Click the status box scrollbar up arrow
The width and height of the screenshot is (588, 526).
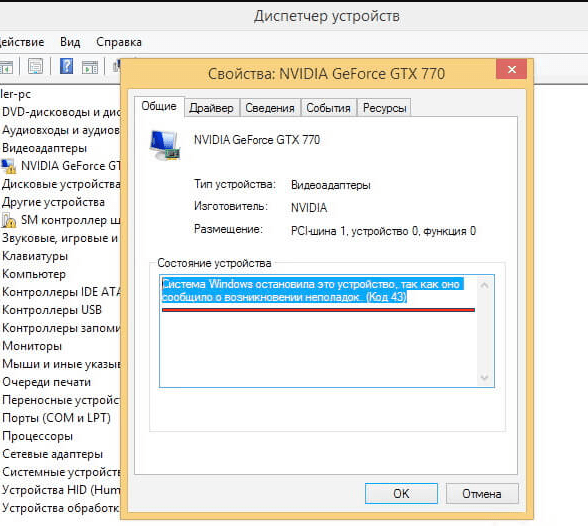point(484,285)
